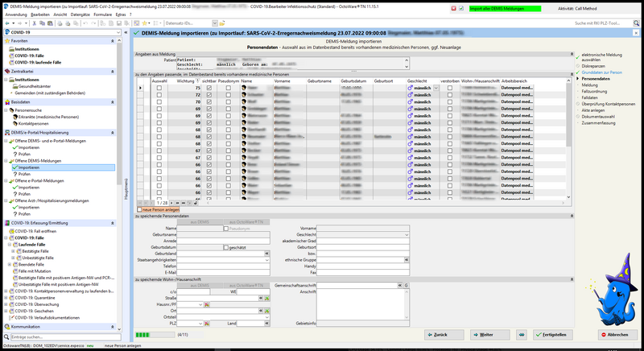
Task: Click the search magnifier icon beside PLZ-Tool field
Action: point(636,23)
